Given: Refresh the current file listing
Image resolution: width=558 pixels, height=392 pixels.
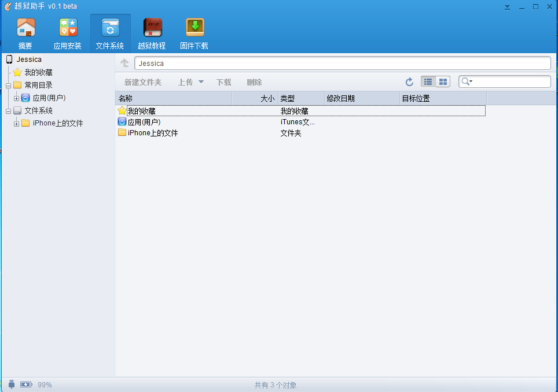Looking at the screenshot, I should click(x=409, y=82).
